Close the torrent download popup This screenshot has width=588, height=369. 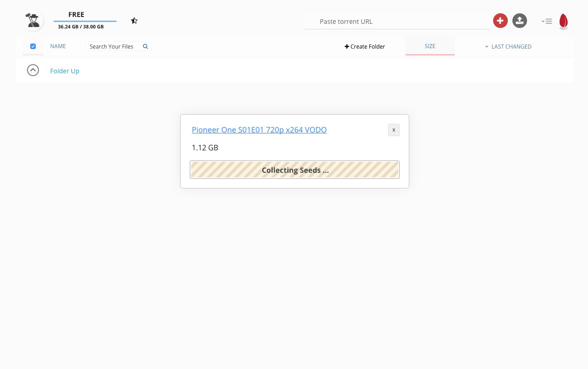tap(394, 130)
